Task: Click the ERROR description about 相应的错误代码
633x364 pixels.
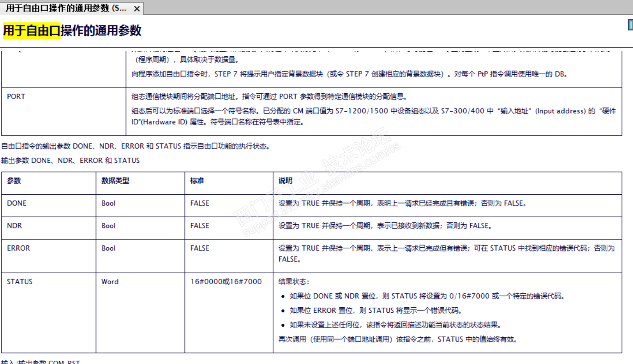Action: pyautogui.click(x=447, y=254)
